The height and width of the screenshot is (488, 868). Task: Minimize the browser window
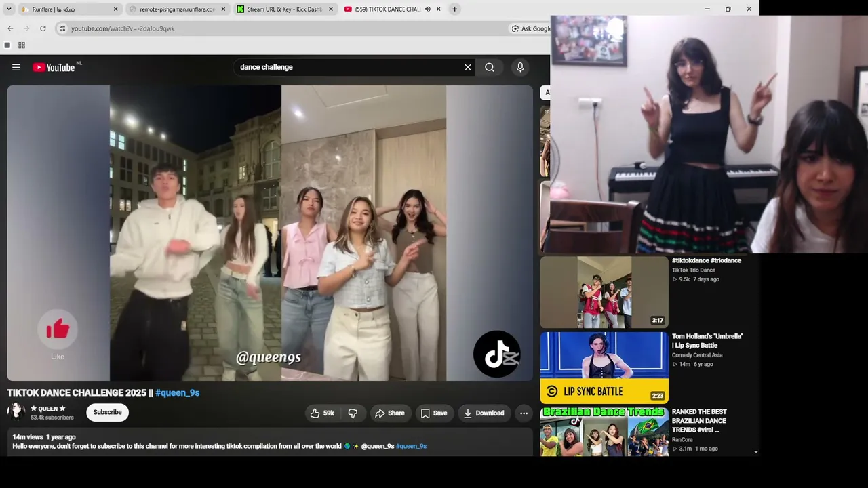point(707,9)
